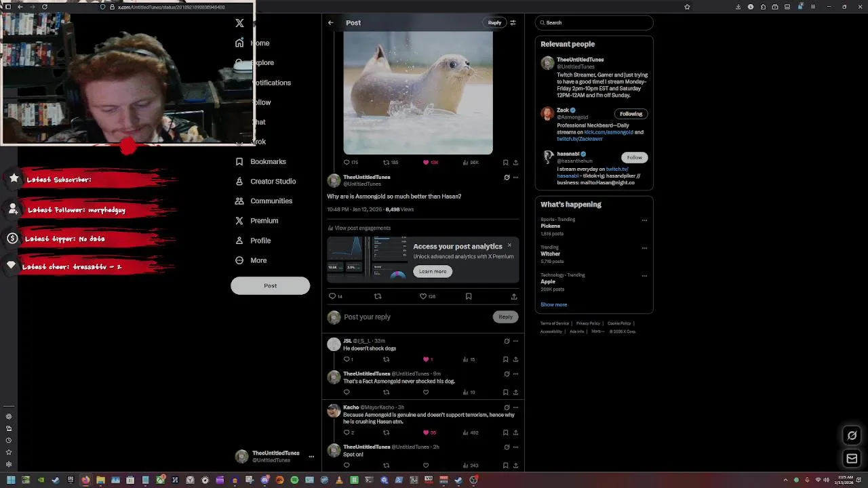Repost the seal post with 185 reposts
This screenshot has height=488, width=868.
[x=391, y=163]
